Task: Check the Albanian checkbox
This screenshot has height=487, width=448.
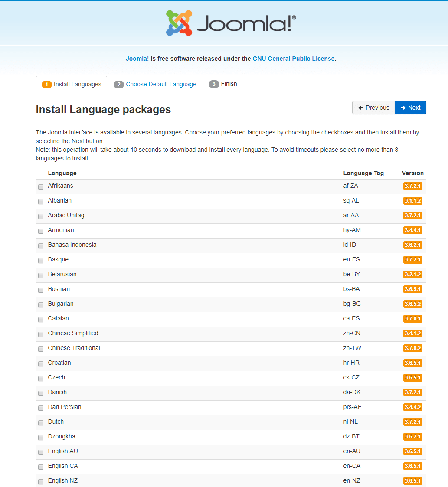Action: pos(41,202)
